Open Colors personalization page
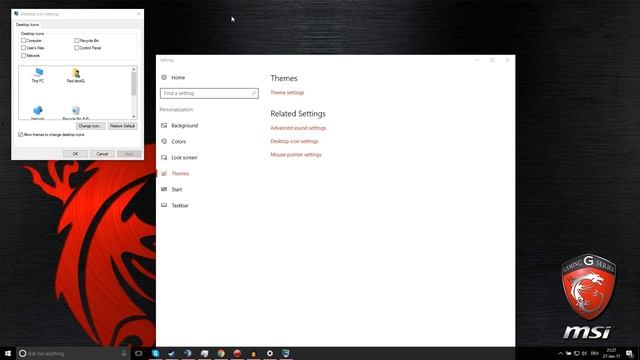Screen dimensions: 640x360 178,142
